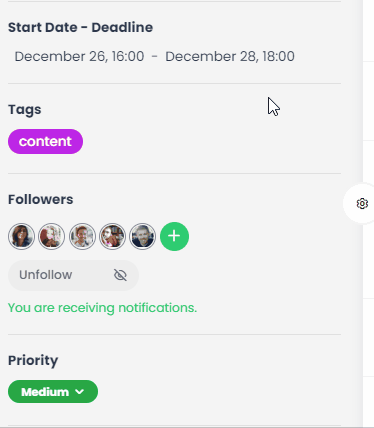Click the Priority section heading
Viewport: 374px width, 428px height.
click(x=33, y=360)
